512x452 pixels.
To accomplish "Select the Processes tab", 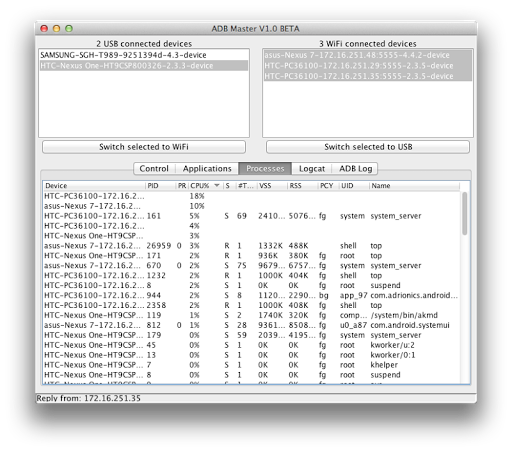I will pyautogui.click(x=265, y=169).
